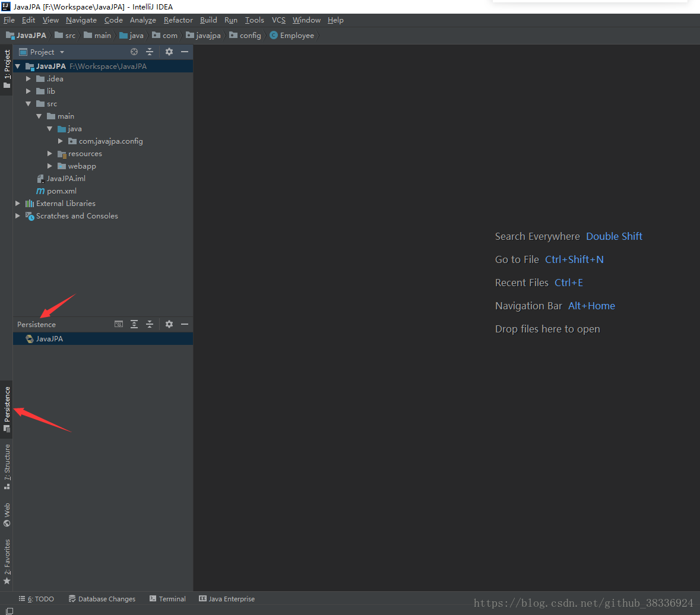Open the Edit menu
The image size is (700, 615).
click(28, 20)
